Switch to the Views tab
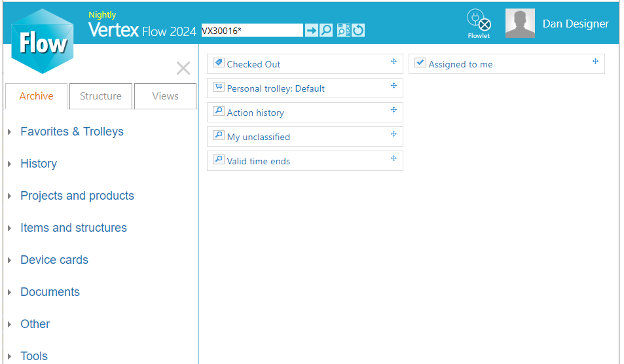Viewport: 624px width, 364px height. coord(165,96)
